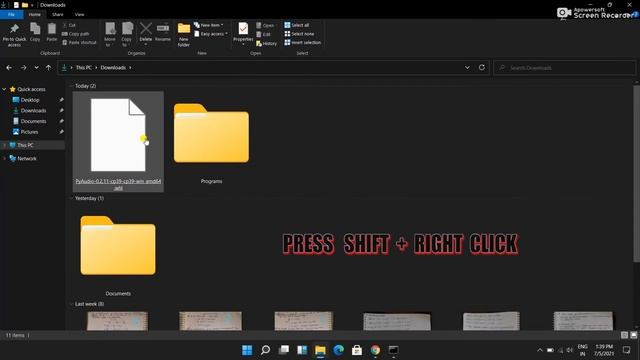This screenshot has width=640, height=360.
Task: Click Downloads in address breadcrumb
Action: [113, 67]
